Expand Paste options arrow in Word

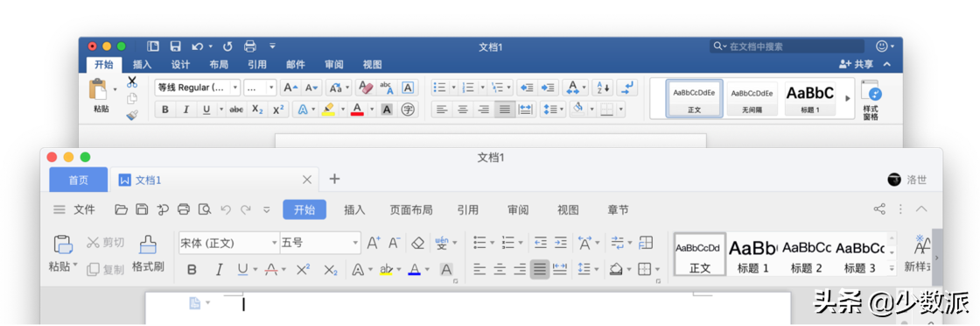(x=115, y=89)
